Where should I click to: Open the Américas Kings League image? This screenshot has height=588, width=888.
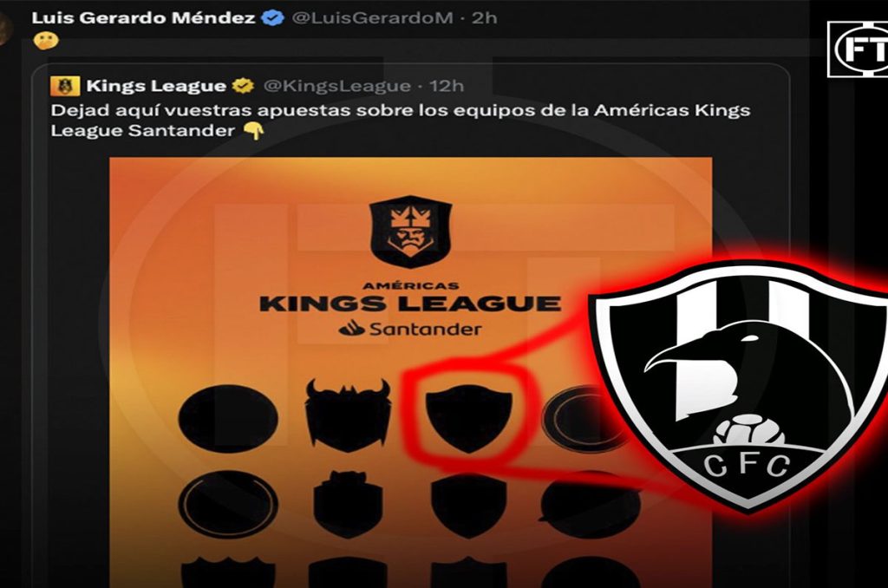click(x=410, y=372)
